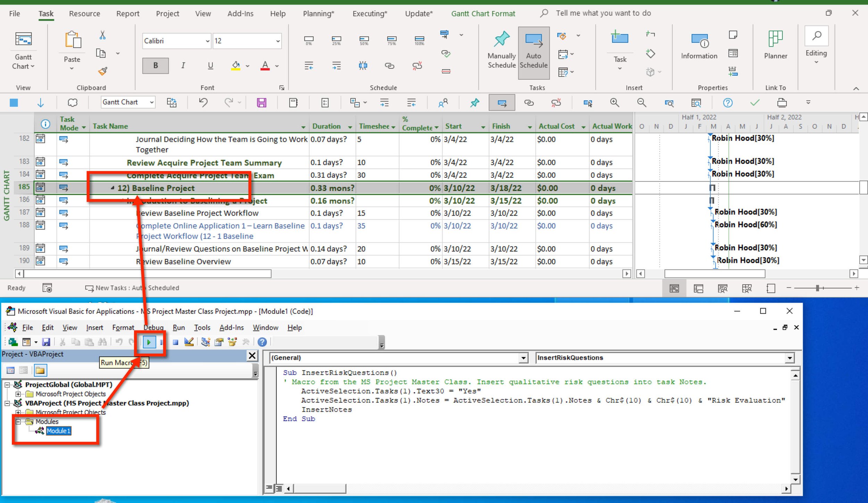Toggle the Toggle Folders button in Project pane
The height and width of the screenshot is (503, 868).
(x=40, y=370)
